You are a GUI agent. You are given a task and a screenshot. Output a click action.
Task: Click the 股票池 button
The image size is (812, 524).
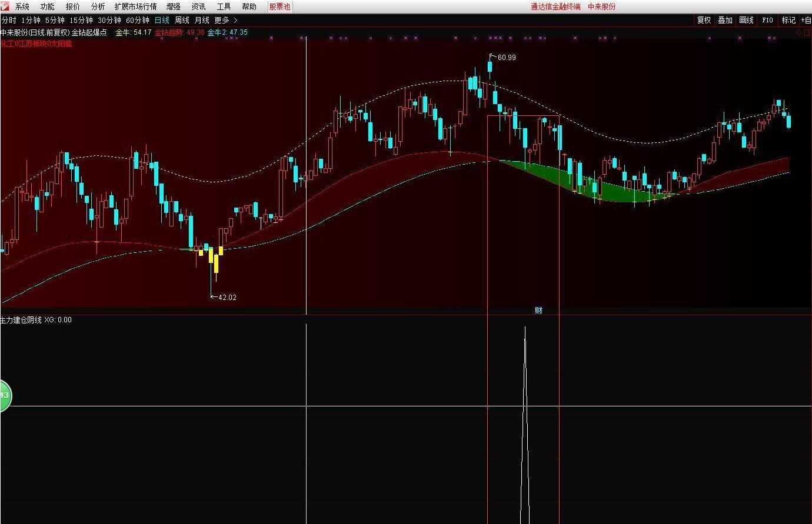pos(280,6)
